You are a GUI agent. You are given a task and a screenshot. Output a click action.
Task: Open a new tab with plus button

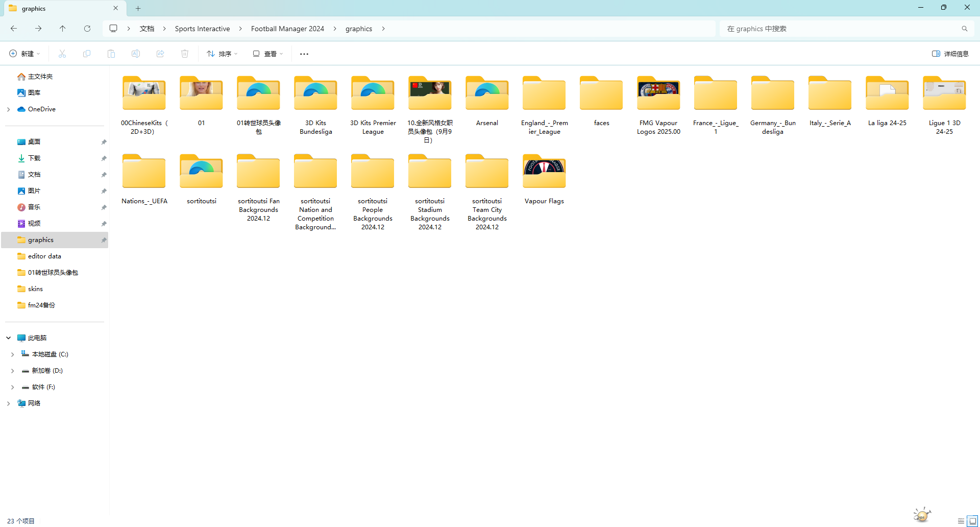[138, 8]
